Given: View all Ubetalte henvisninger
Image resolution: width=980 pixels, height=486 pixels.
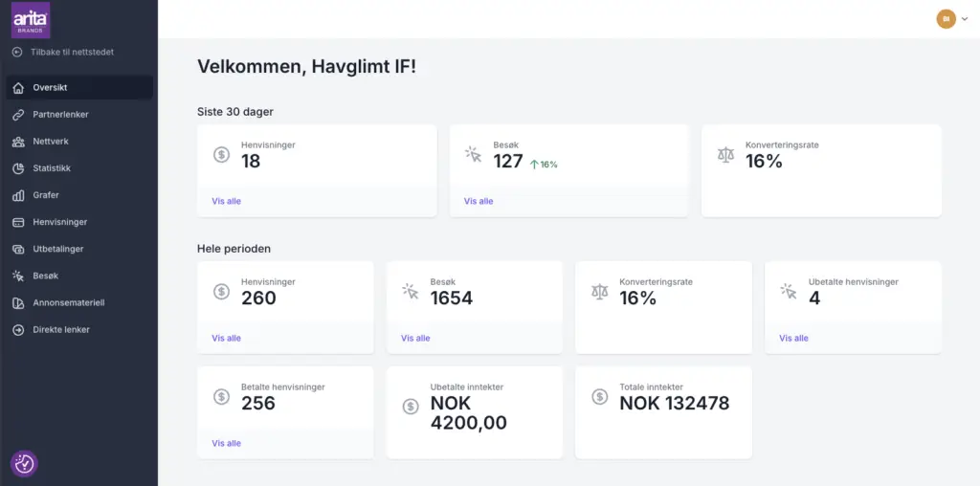Looking at the screenshot, I should tap(793, 338).
